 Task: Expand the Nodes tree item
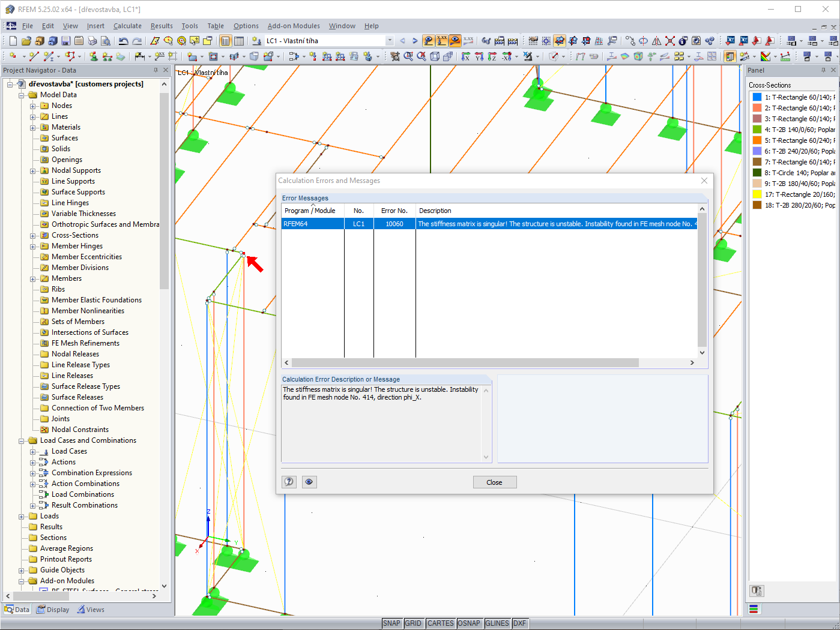(33, 106)
